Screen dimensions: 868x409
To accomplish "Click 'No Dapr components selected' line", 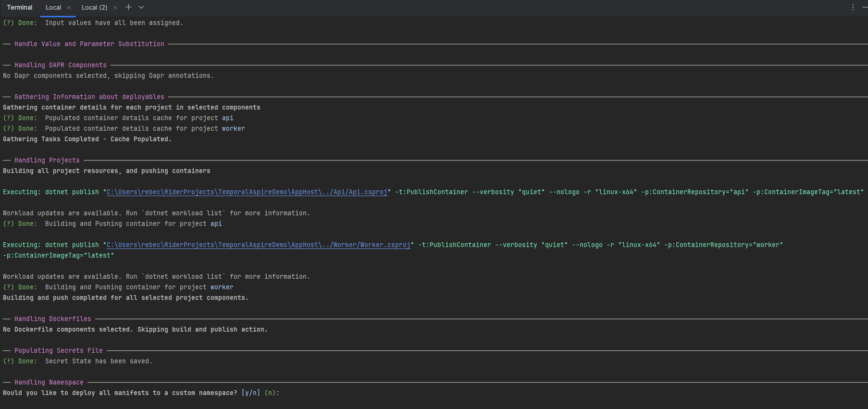I will point(108,75).
